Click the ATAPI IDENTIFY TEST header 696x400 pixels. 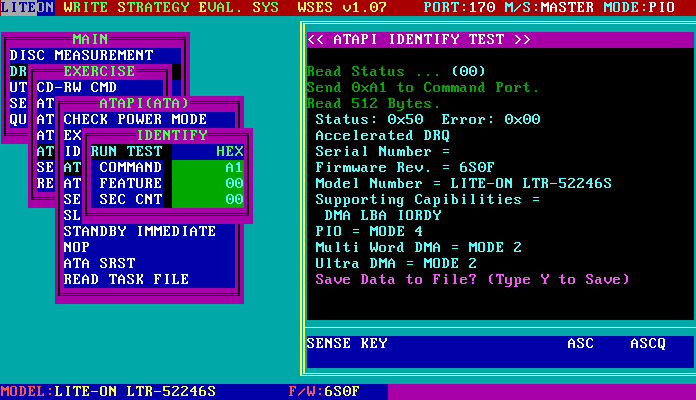pos(419,39)
